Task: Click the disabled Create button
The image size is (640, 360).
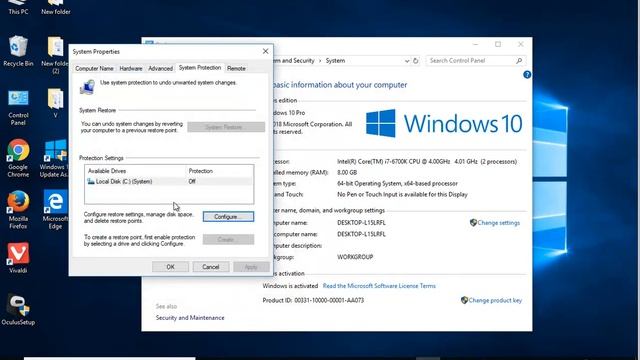Action: click(x=228, y=240)
